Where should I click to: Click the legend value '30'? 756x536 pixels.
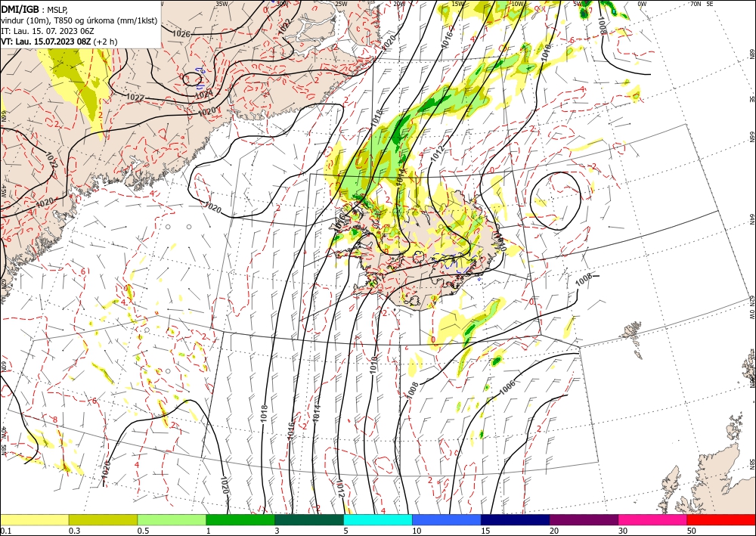click(624, 531)
